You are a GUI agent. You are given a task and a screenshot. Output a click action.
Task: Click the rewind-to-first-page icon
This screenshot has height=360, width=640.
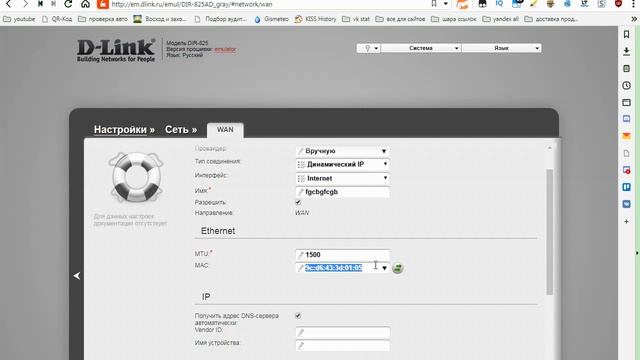[40, 4]
